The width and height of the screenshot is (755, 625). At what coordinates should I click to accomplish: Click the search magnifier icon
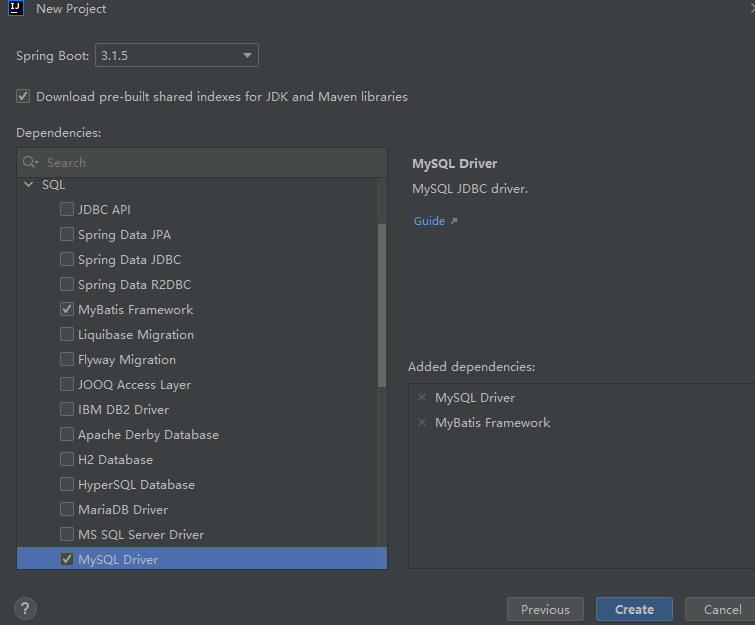click(30, 162)
